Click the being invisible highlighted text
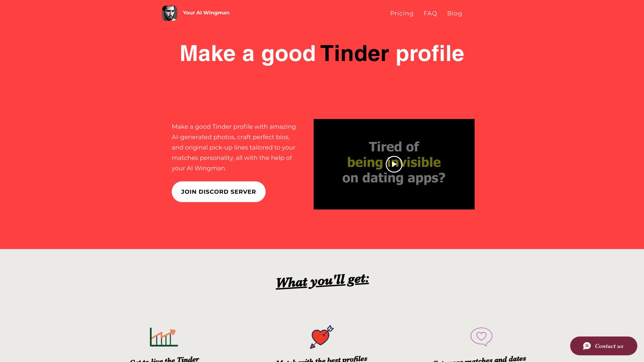Viewport: 644px width, 362px height. pos(394,162)
